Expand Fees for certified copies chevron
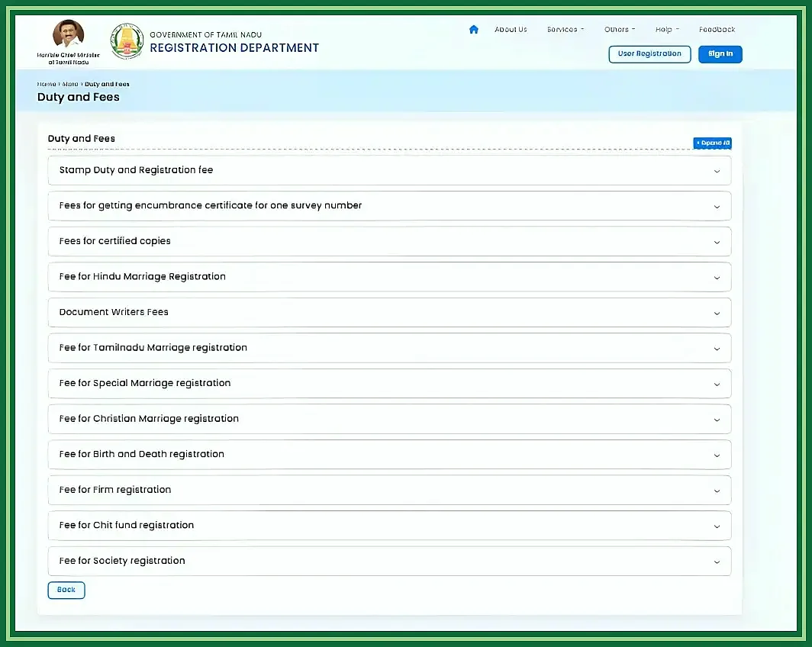 point(717,242)
